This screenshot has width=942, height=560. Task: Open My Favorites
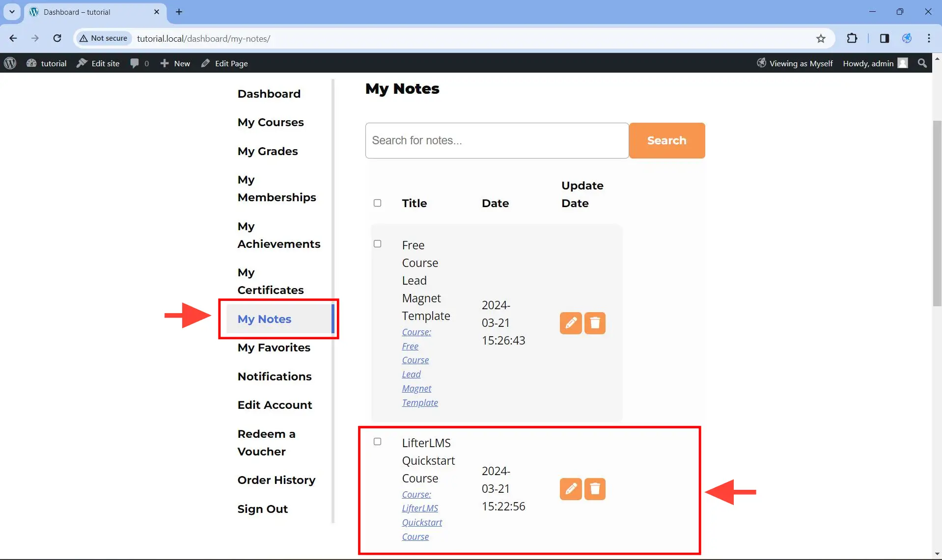[x=274, y=347]
